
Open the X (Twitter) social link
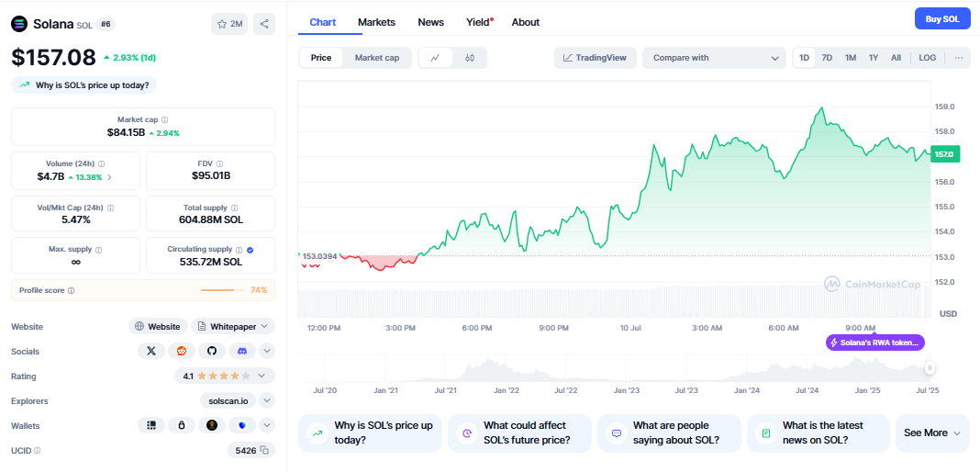[151, 352]
